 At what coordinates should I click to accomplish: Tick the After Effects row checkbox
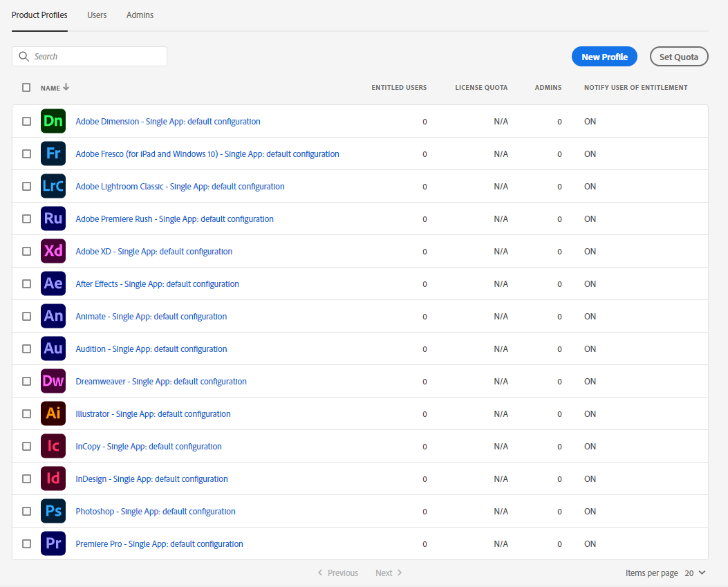tap(26, 283)
